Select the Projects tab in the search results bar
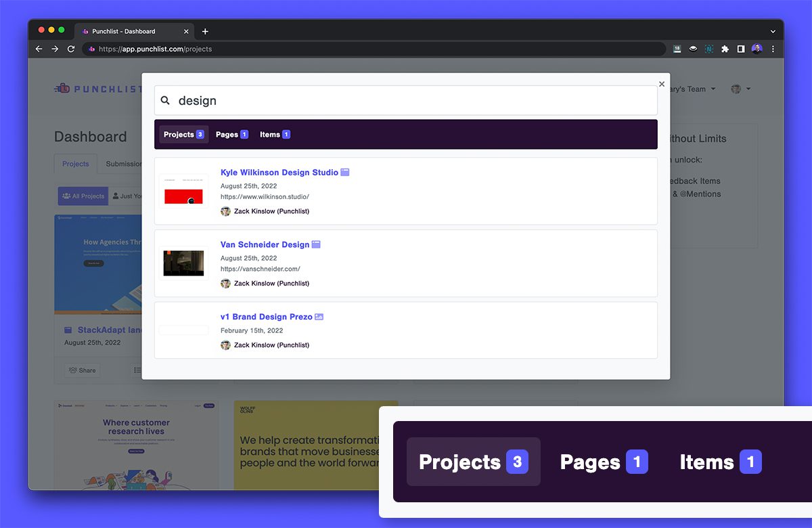The height and width of the screenshot is (528, 812). [184, 134]
